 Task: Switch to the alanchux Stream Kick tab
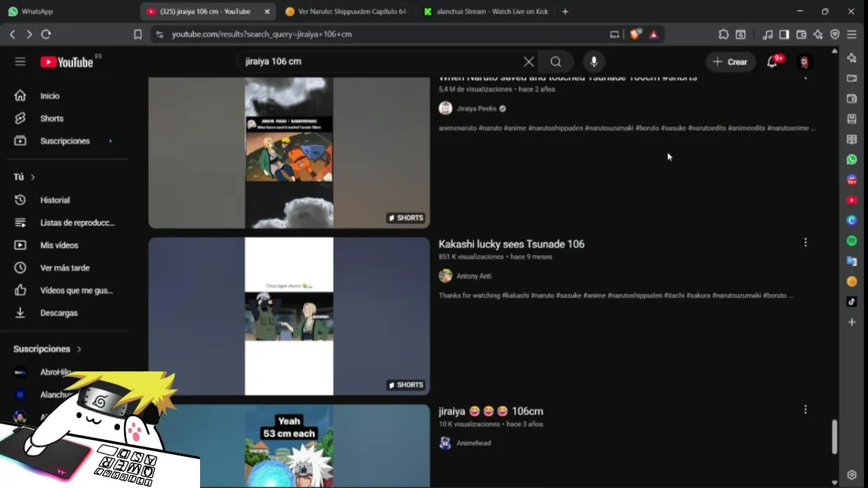485,12
